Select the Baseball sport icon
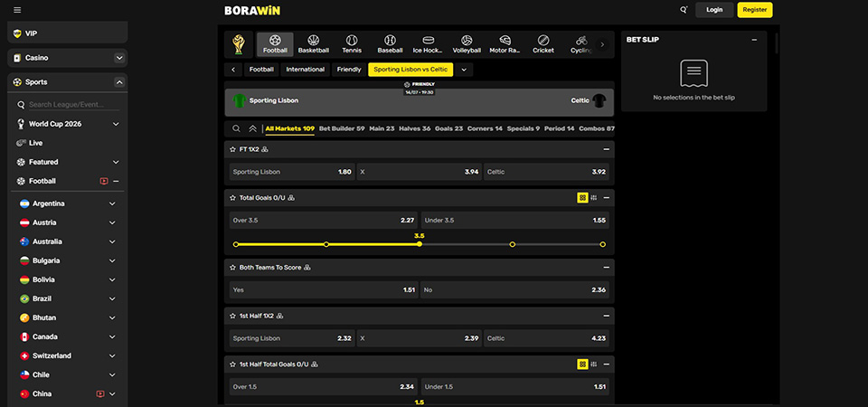868x407 pixels. tap(390, 44)
